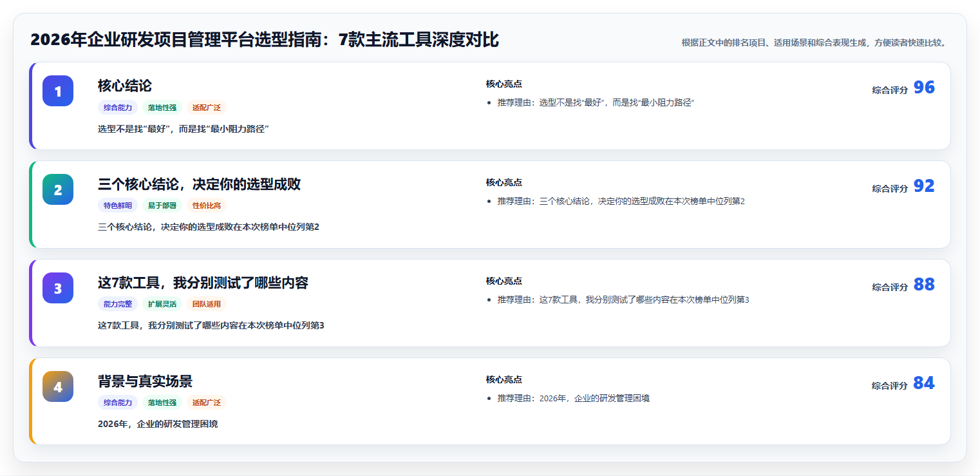The height and width of the screenshot is (476, 980).
Task: Click 综合评分 label beside score 96
Action: (x=890, y=90)
